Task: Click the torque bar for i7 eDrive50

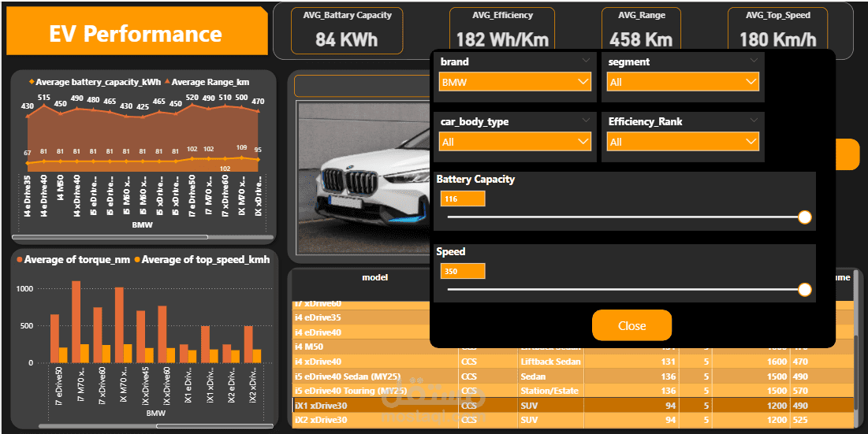Action: tap(54, 339)
